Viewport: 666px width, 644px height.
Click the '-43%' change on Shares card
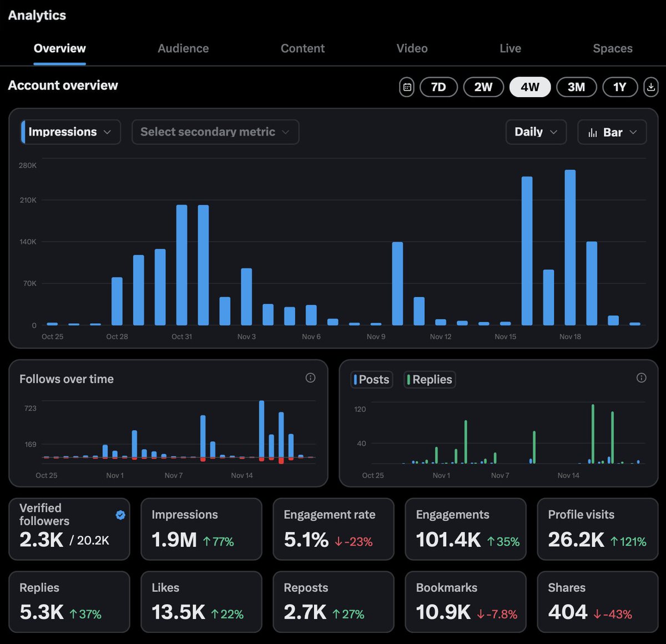click(x=613, y=614)
